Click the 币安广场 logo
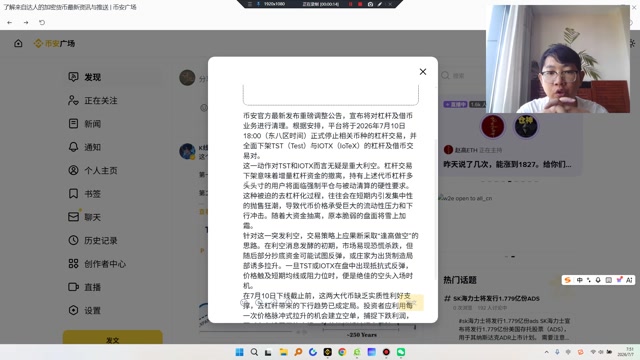 point(54,43)
